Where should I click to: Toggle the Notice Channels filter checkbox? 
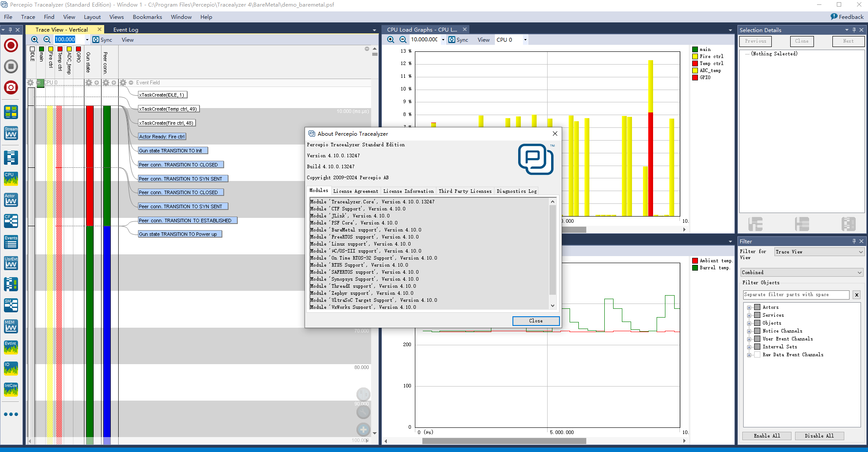(x=757, y=331)
